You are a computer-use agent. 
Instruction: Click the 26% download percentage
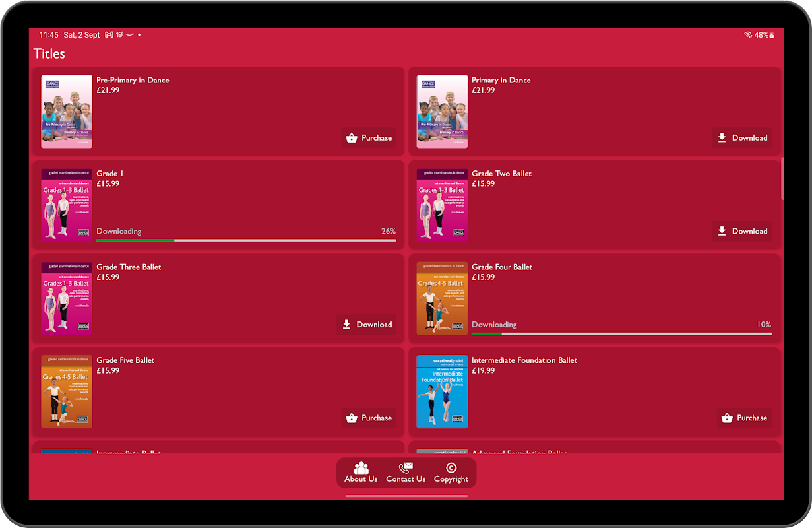[389, 231]
